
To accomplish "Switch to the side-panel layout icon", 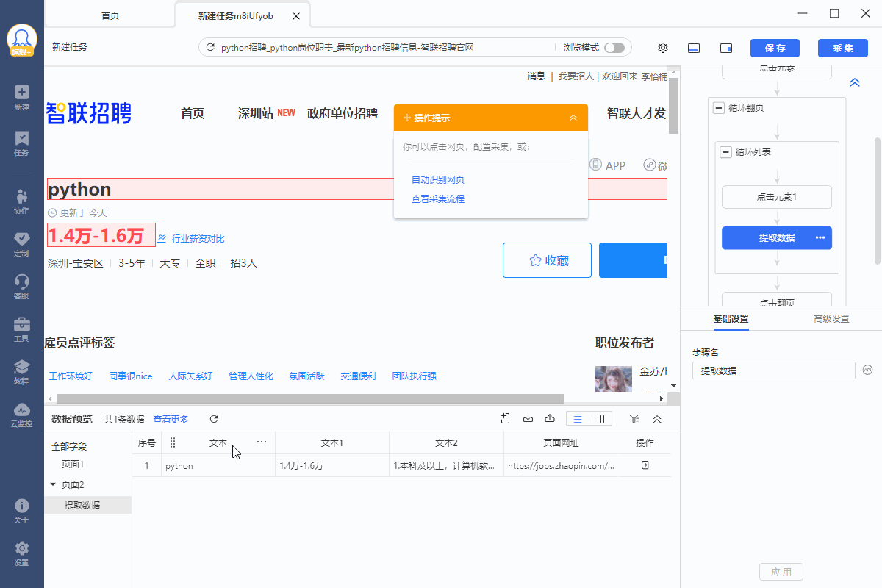I will [725, 48].
